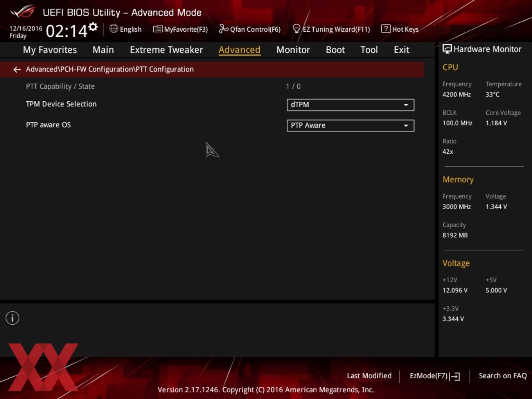The width and height of the screenshot is (532, 399).
Task: Click the +3.3V reading 3.344 V
Action: 453,319
